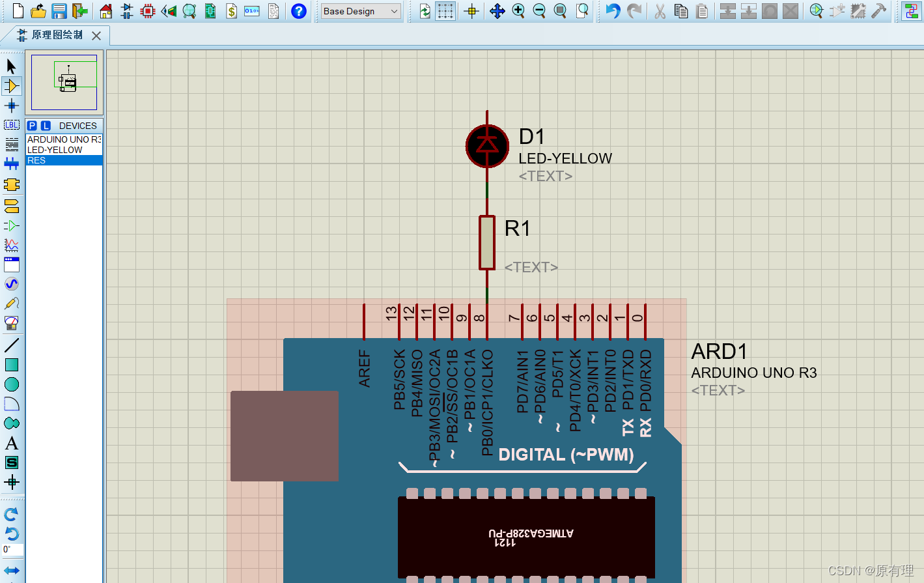Click the overview window thumbnail
The height and width of the screenshot is (583, 924).
pos(64,82)
